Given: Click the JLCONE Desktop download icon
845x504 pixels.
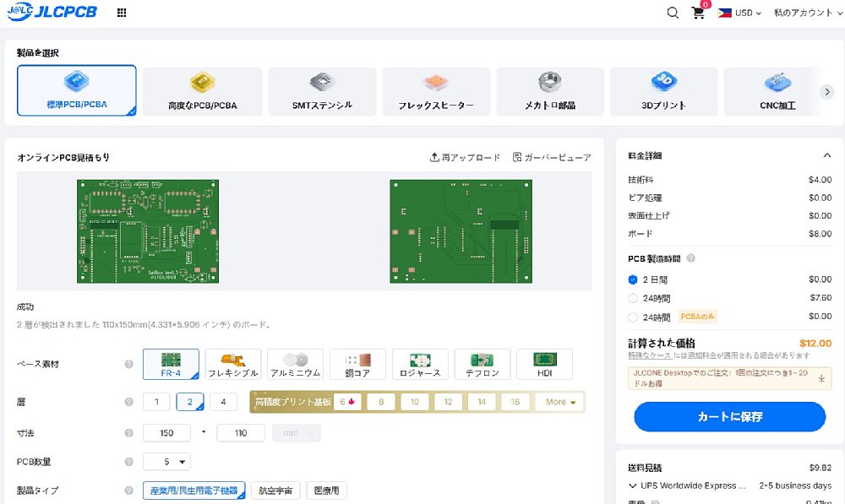Looking at the screenshot, I should click(x=821, y=378).
